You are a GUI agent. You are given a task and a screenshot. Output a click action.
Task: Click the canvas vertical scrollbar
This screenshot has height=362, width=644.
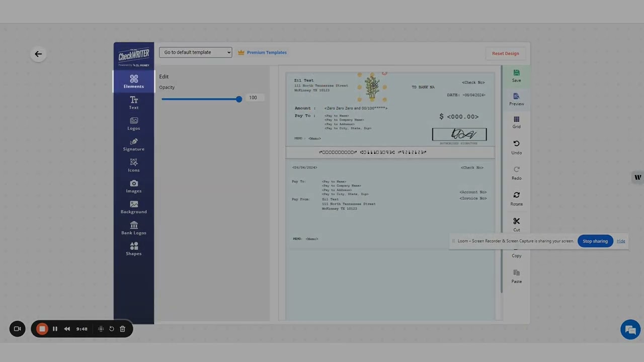point(501,179)
